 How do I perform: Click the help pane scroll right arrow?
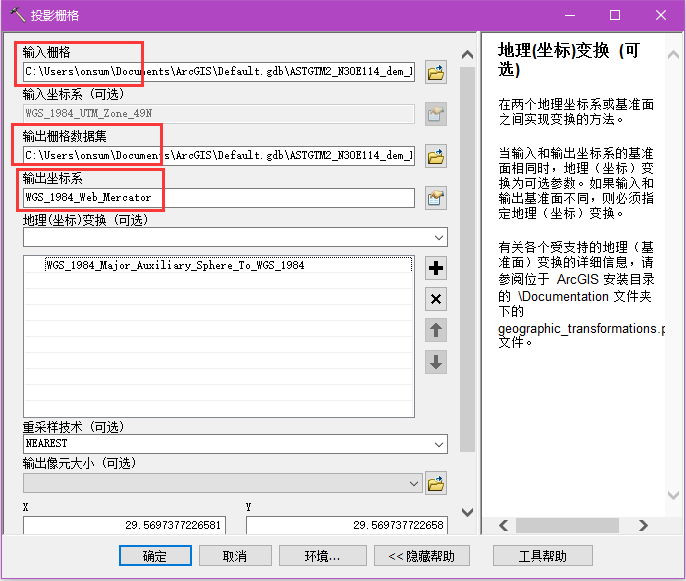[643, 525]
